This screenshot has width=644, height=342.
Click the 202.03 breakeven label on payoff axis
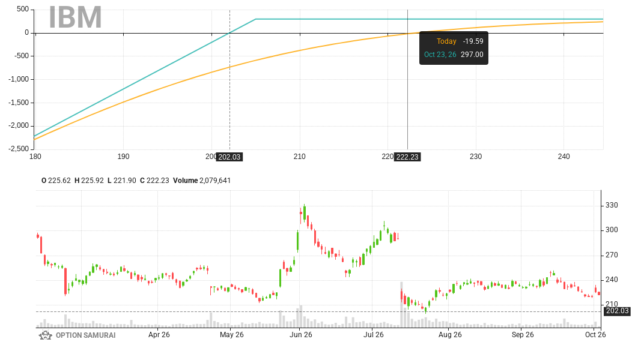[x=229, y=157]
